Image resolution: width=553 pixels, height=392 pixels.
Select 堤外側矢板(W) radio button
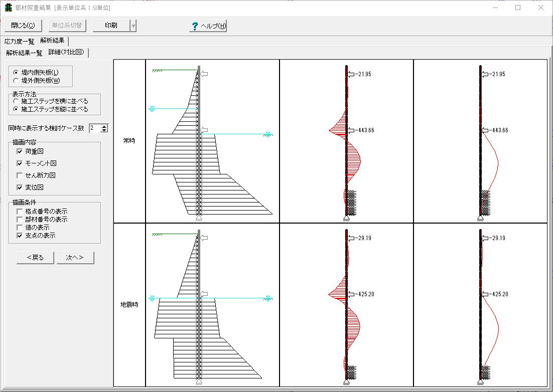[x=17, y=80]
